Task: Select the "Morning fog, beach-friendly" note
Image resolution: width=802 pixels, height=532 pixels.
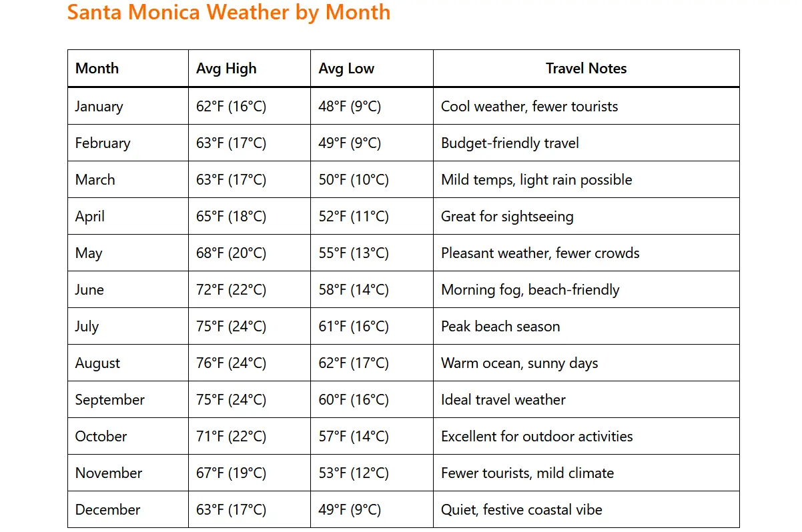Action: 530,289
